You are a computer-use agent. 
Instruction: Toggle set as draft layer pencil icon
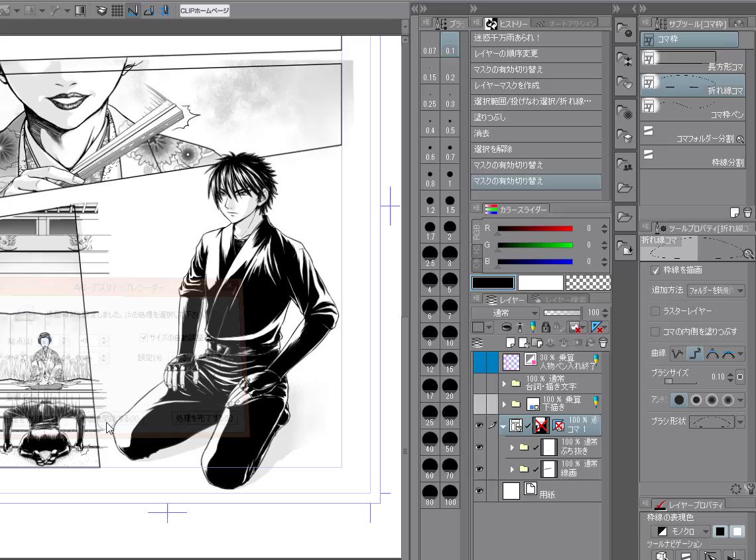tap(533, 327)
